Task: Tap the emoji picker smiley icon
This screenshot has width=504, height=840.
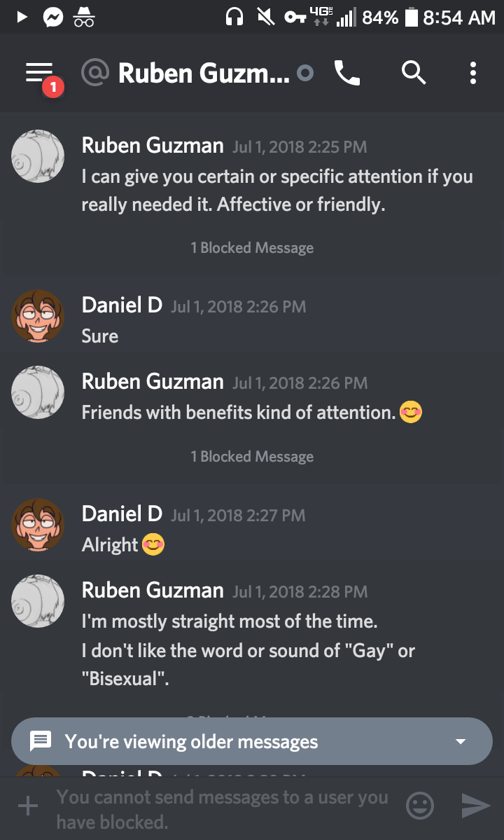Action: (420, 806)
